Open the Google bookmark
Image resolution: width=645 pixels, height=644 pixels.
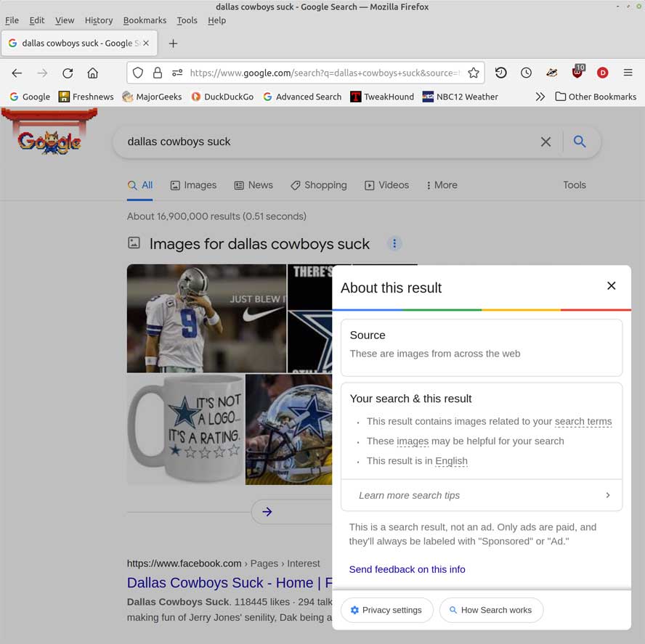point(30,97)
